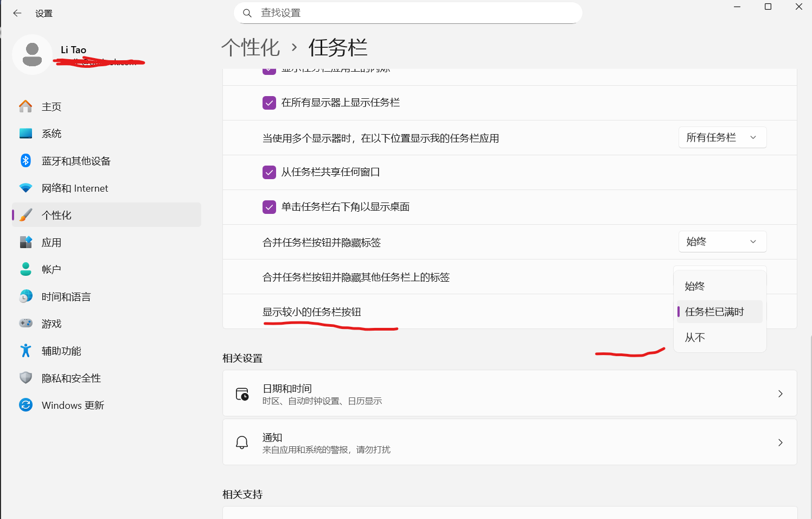Toggle share any window from taskbar
This screenshot has width=812, height=519.
(269, 172)
